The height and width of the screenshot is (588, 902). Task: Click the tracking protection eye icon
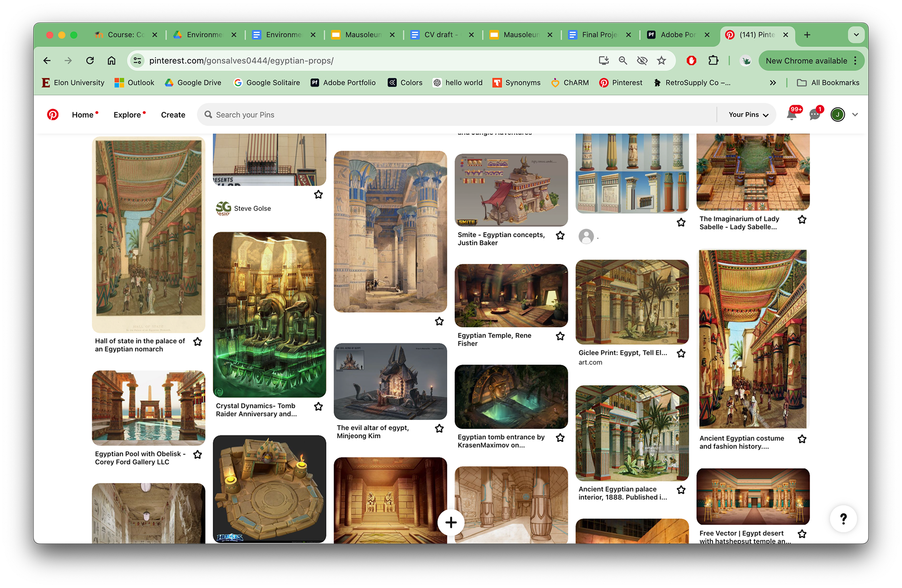point(642,61)
